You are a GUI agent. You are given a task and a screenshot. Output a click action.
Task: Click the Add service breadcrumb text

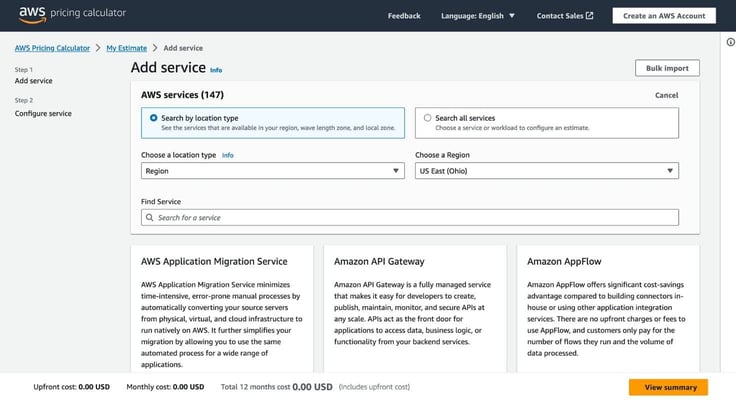point(183,48)
